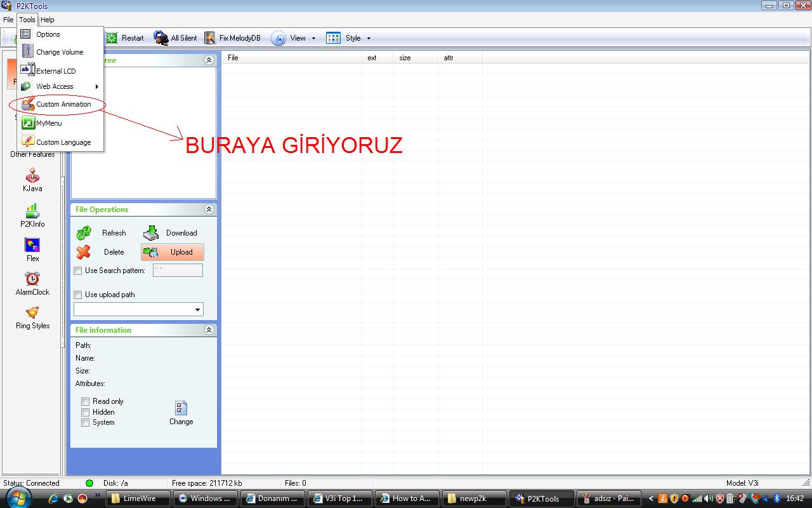Image resolution: width=812 pixels, height=508 pixels.
Task: Click the Upload button
Action: [x=173, y=252]
